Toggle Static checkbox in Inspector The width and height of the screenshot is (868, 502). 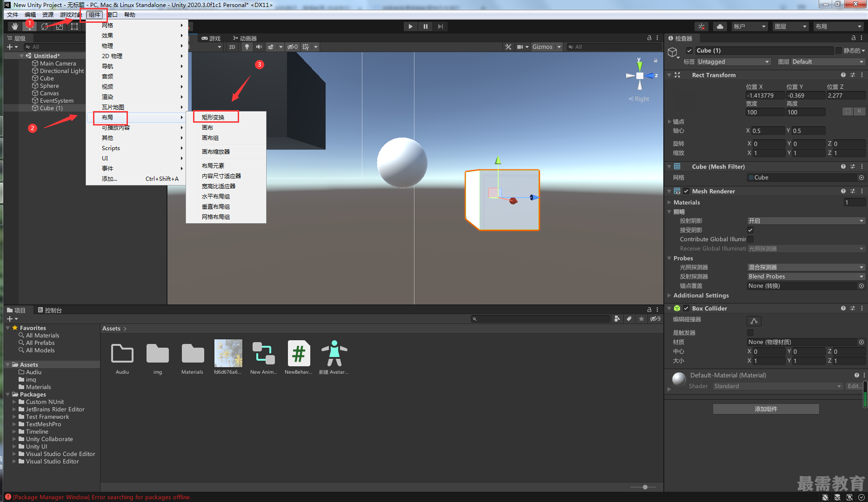(839, 51)
